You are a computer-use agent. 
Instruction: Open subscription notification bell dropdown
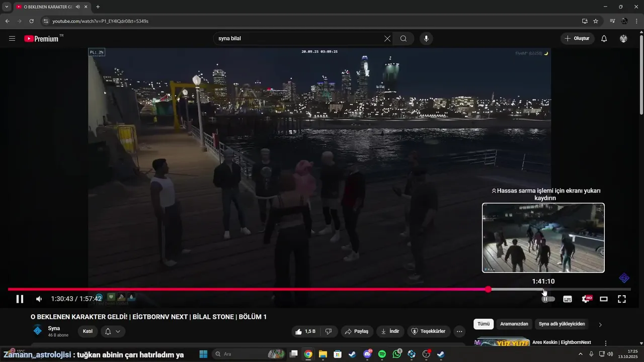[x=113, y=331]
